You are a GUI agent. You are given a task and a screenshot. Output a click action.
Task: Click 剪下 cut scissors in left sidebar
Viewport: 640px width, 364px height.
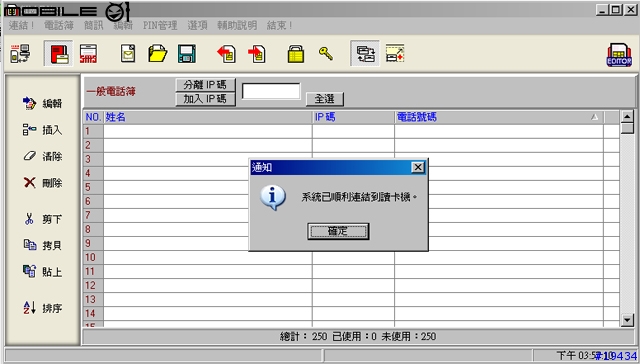tap(42, 219)
